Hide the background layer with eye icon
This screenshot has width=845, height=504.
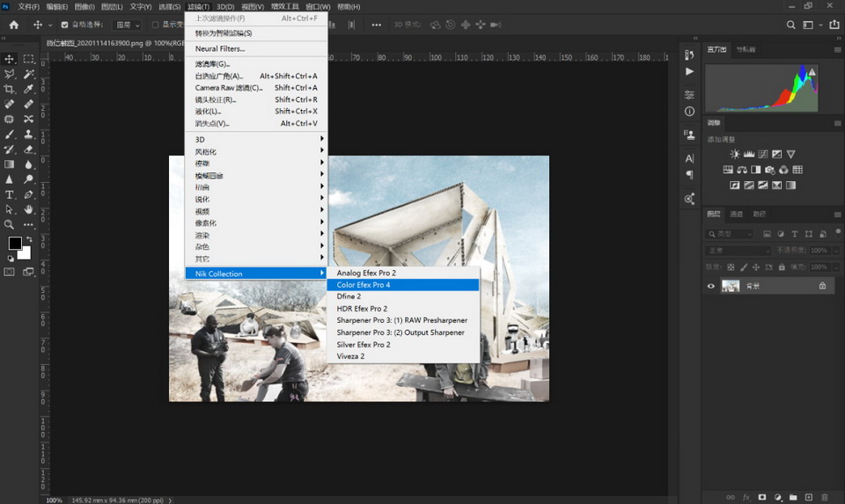pyautogui.click(x=711, y=286)
